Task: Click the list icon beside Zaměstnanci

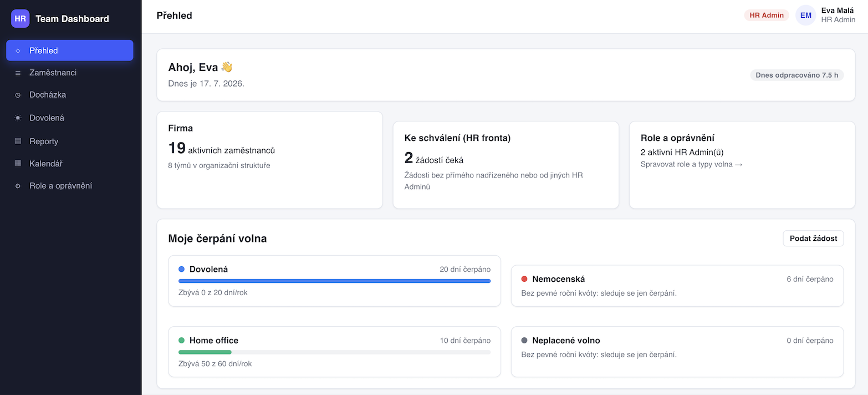Action: pos(18,73)
